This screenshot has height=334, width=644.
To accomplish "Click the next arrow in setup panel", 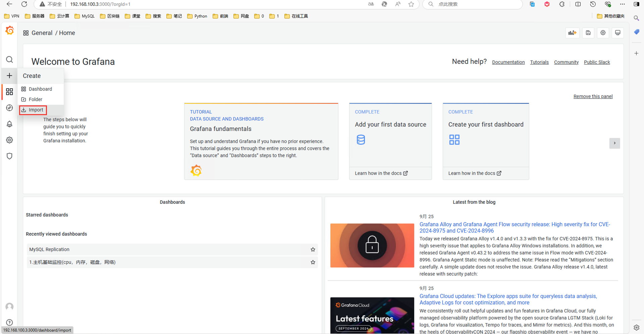I will (614, 143).
